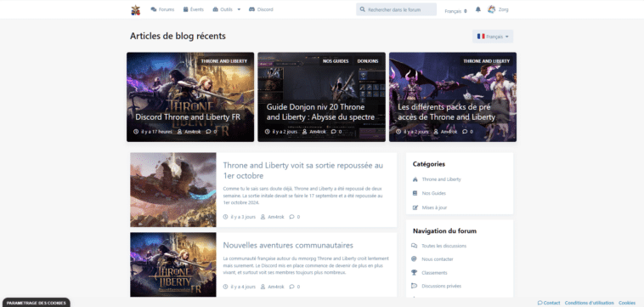Click Am4rok author of sortie repoussée article

tap(276, 217)
